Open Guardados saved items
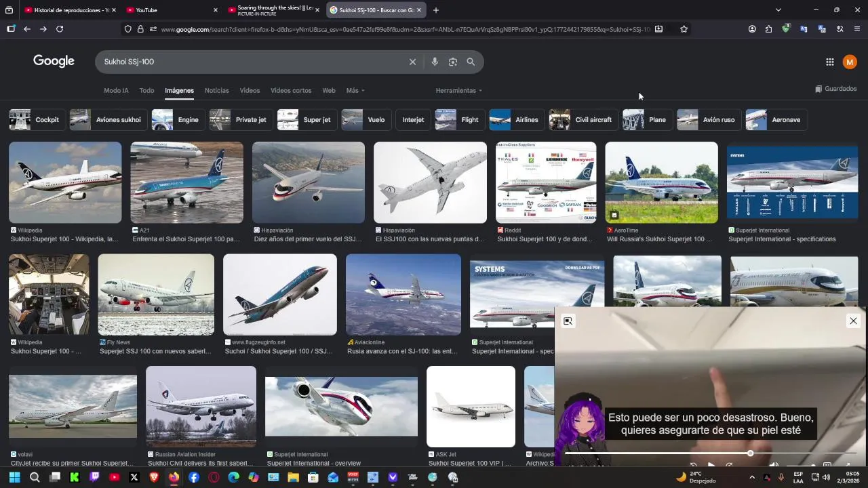The width and height of the screenshot is (868, 488). [x=836, y=89]
